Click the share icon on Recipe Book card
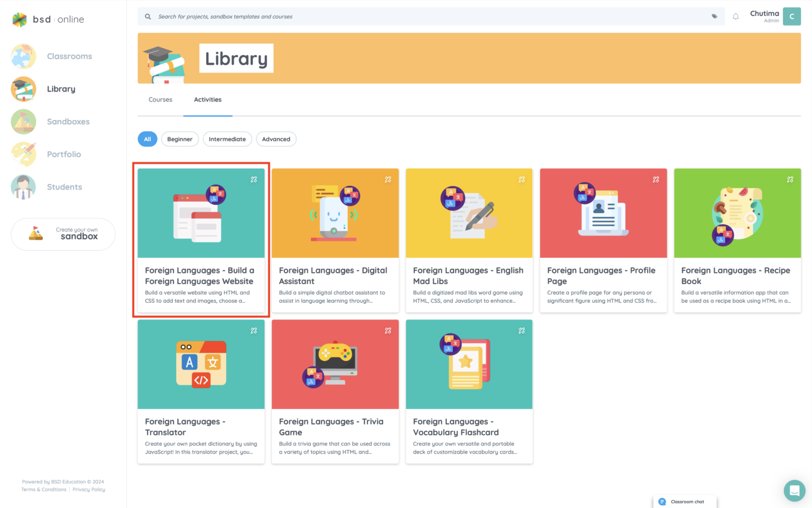The height and width of the screenshot is (508, 812). point(790,179)
